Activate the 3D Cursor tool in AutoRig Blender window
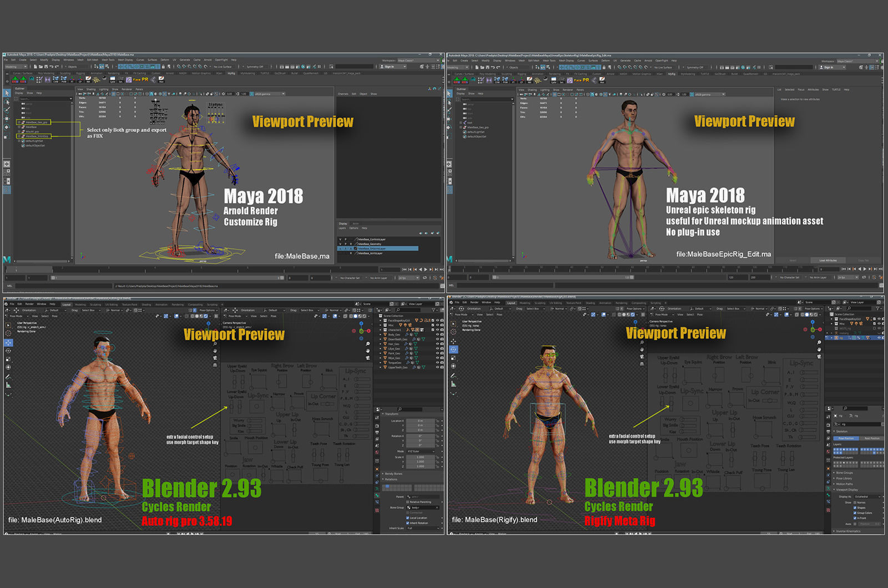888x588 pixels. pyautogui.click(x=8, y=333)
